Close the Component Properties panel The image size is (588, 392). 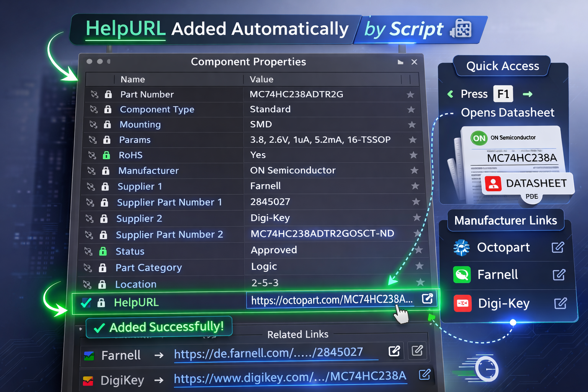(x=414, y=62)
